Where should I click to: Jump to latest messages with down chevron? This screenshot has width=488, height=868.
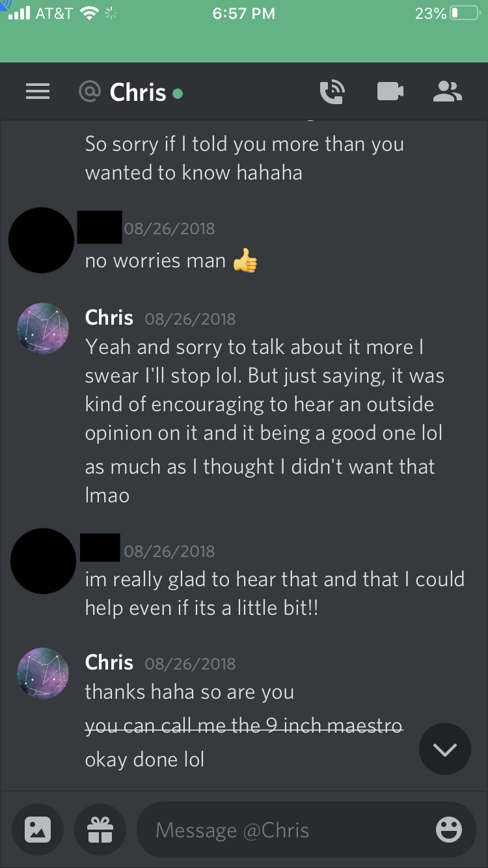click(x=445, y=750)
